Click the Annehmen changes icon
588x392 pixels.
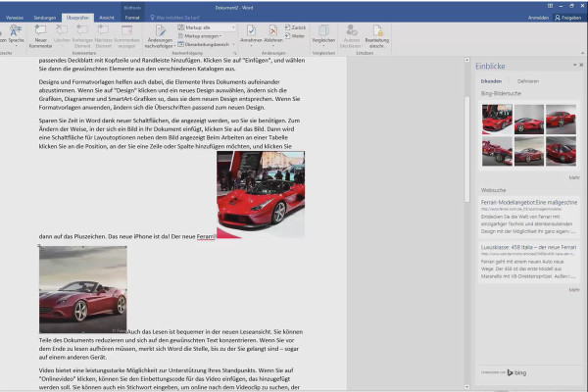(251, 30)
